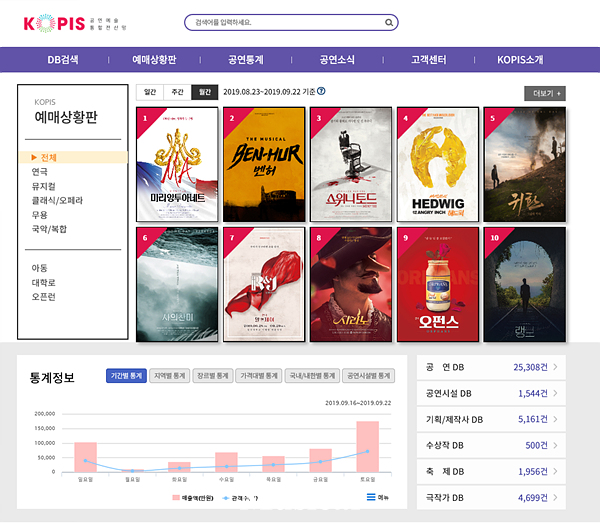The image size is (600, 523).
Task: Click the 공 연 DB label
Action: [445, 367]
